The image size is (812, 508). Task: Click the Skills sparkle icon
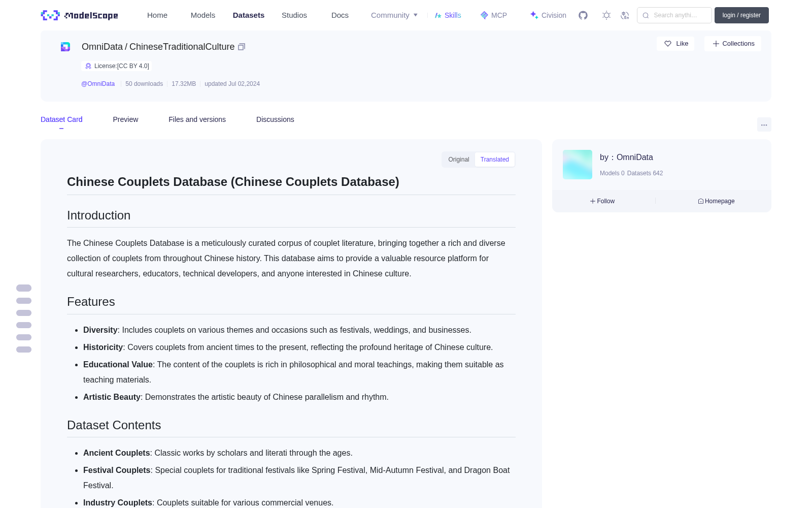tap(438, 15)
